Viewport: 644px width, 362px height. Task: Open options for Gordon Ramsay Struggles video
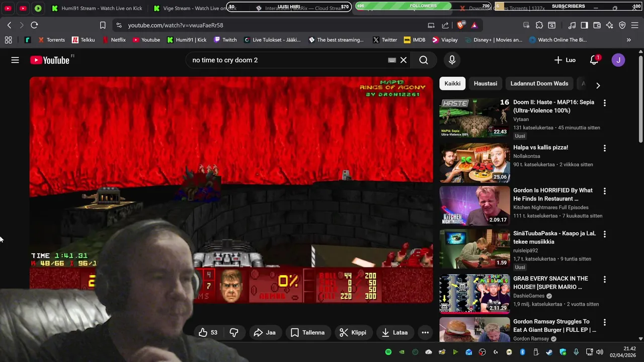pos(605,322)
